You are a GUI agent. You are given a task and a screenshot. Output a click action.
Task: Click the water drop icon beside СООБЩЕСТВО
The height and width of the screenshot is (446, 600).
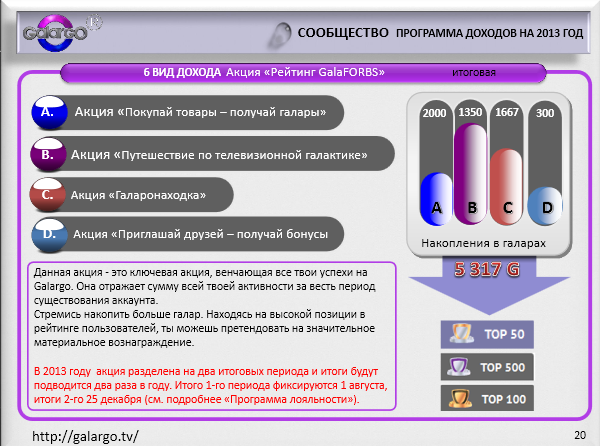(280, 35)
